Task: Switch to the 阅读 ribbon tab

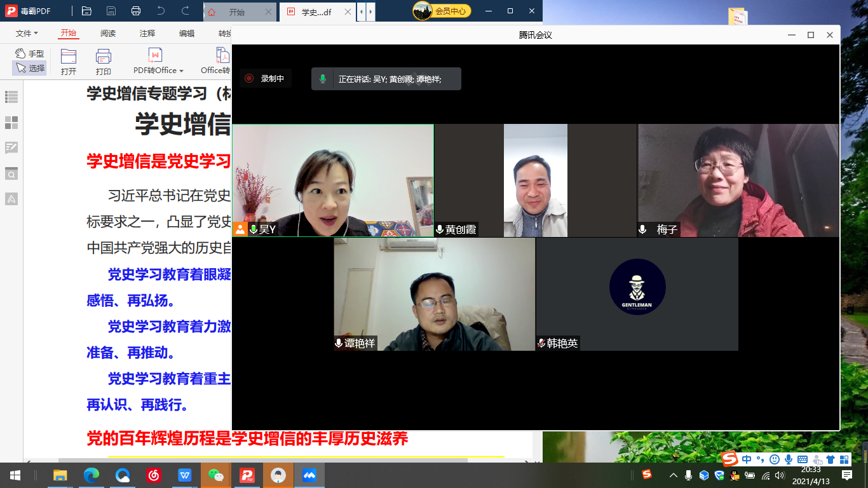Action: tap(108, 34)
